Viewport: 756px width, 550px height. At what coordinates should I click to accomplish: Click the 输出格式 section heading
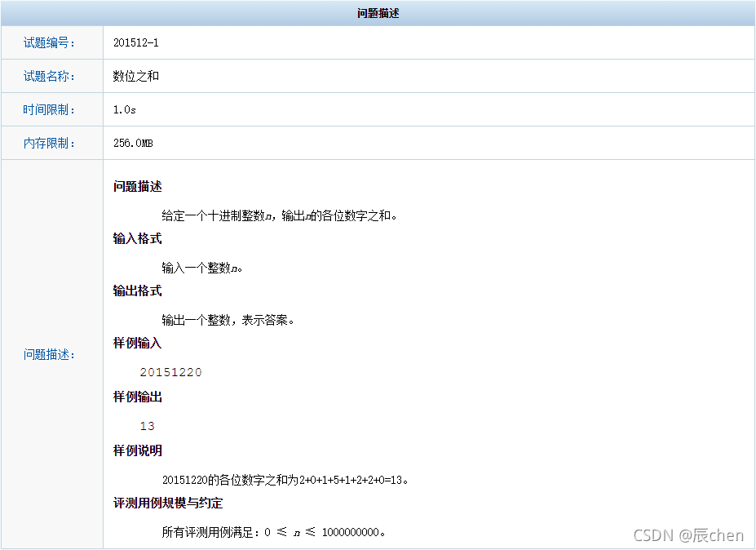coord(136,291)
